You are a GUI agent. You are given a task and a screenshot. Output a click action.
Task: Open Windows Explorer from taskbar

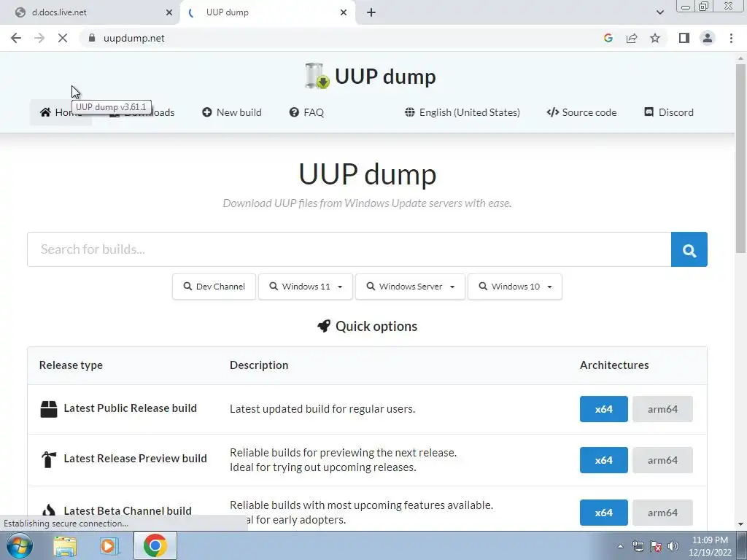(65, 545)
